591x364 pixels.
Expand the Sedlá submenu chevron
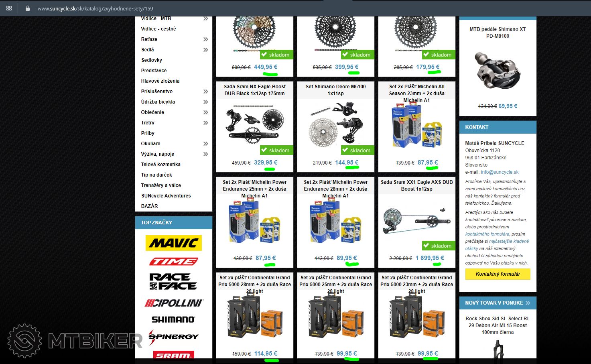(x=205, y=50)
